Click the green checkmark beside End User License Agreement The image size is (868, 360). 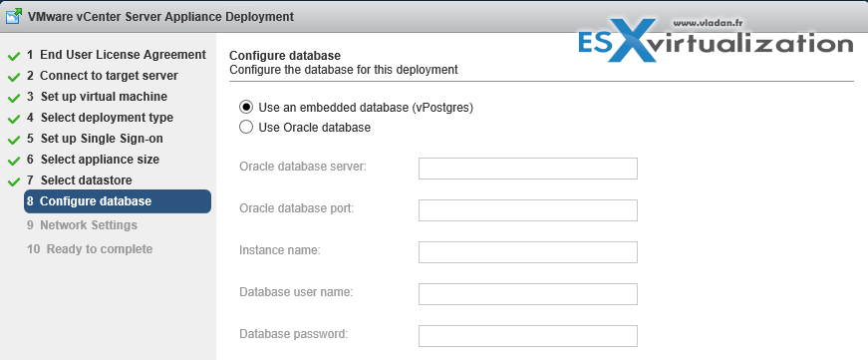pyautogui.click(x=14, y=56)
